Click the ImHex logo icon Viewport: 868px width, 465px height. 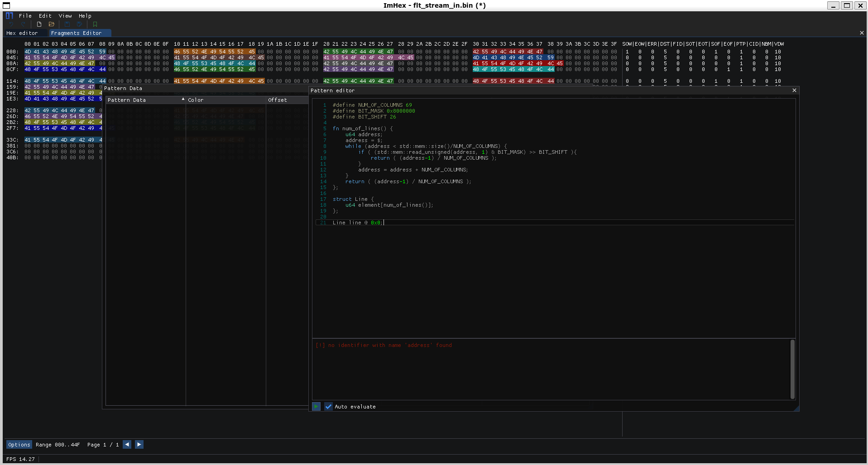point(9,15)
